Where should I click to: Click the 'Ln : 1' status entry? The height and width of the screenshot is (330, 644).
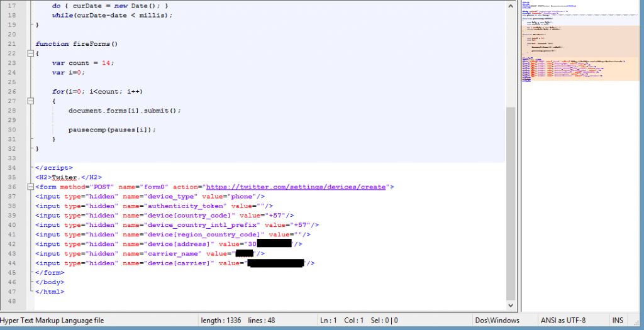pos(328,321)
